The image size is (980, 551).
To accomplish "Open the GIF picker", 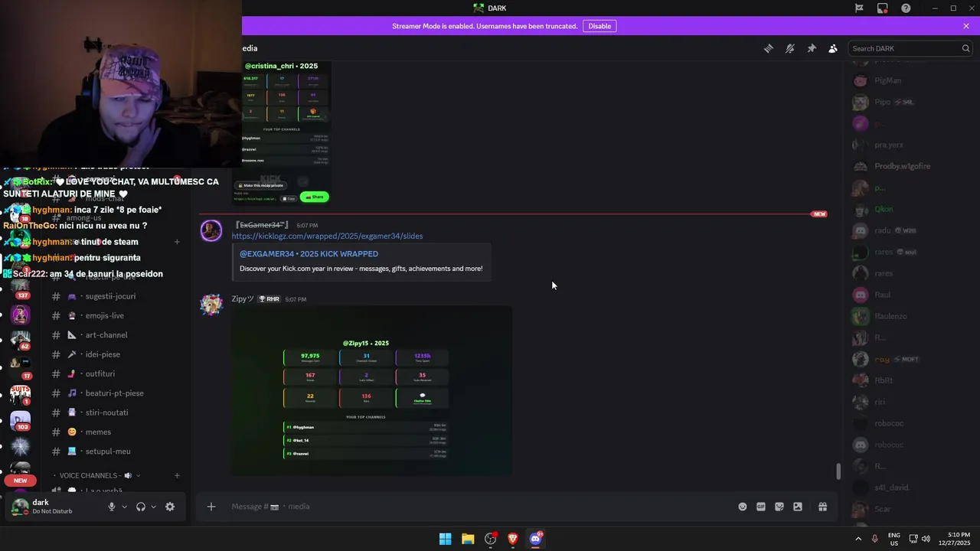I will [761, 506].
